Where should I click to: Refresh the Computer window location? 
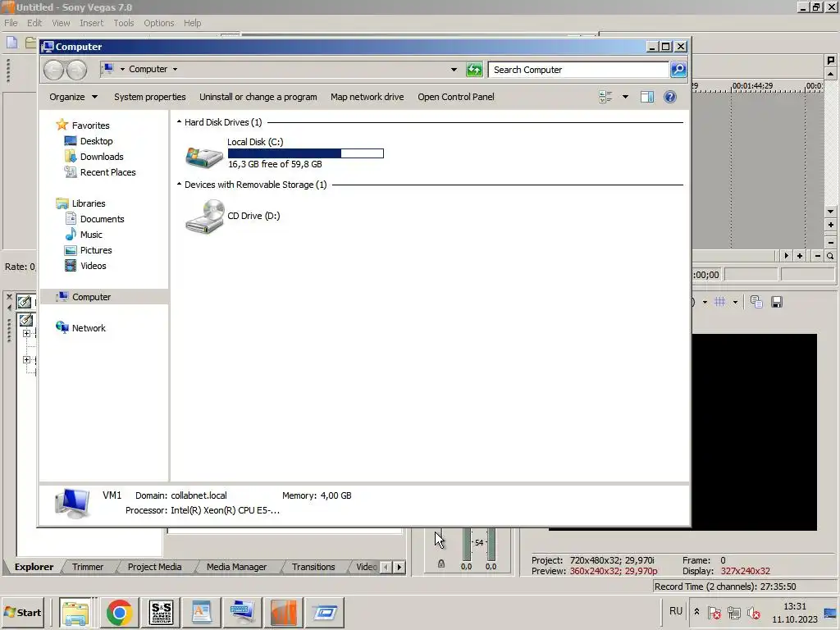(x=474, y=70)
